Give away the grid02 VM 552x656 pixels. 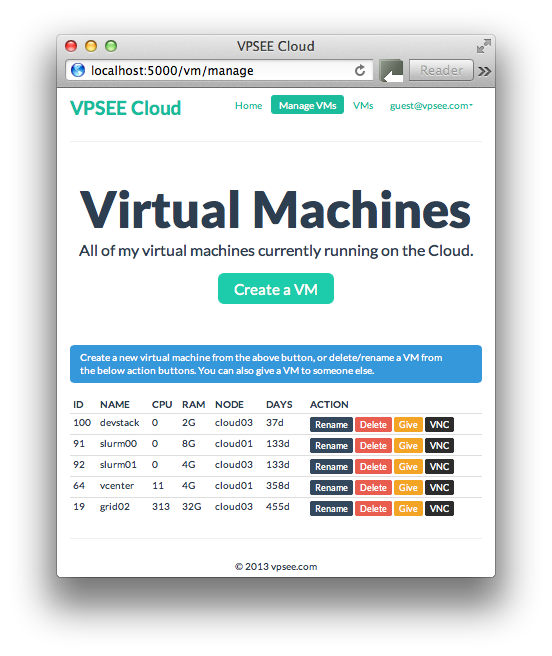point(408,508)
